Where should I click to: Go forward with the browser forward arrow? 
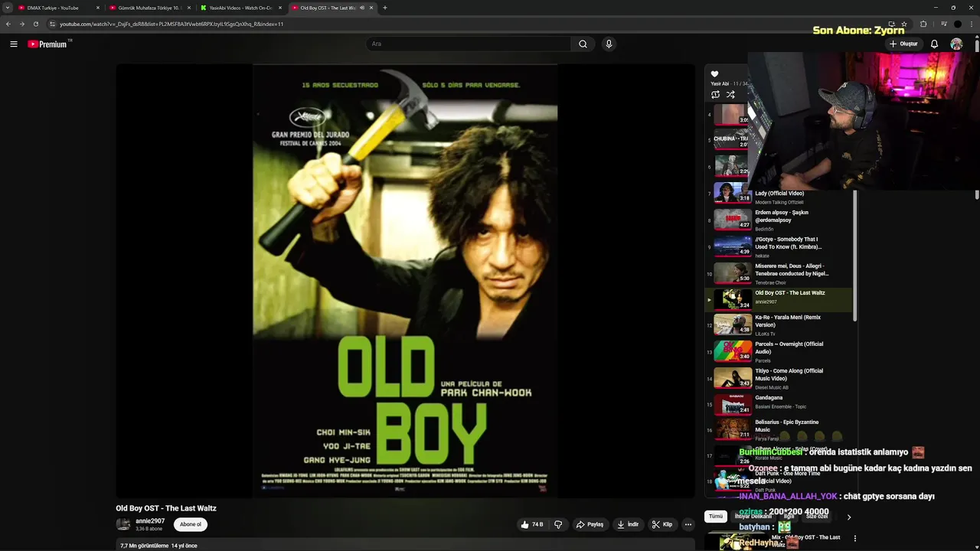[21, 24]
